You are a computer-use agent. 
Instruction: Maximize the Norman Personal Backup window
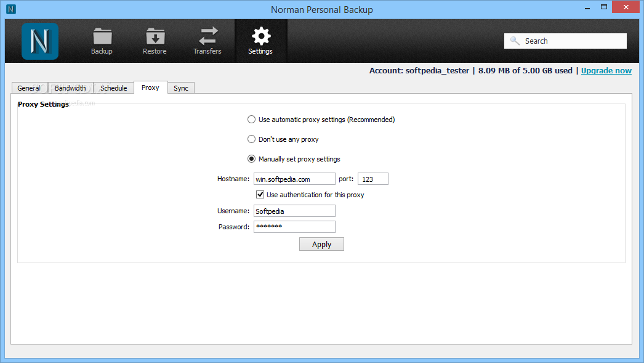604,7
